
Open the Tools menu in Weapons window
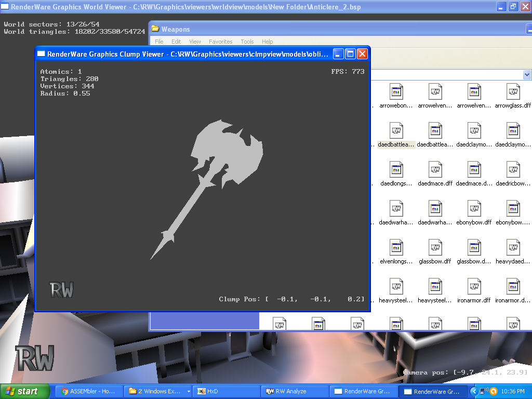[247, 42]
